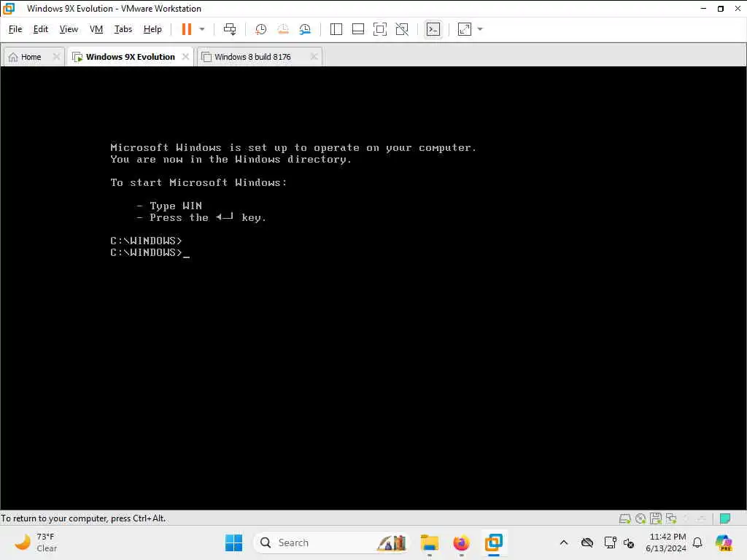Open the View menu
This screenshot has width=747, height=560.
coord(69,29)
